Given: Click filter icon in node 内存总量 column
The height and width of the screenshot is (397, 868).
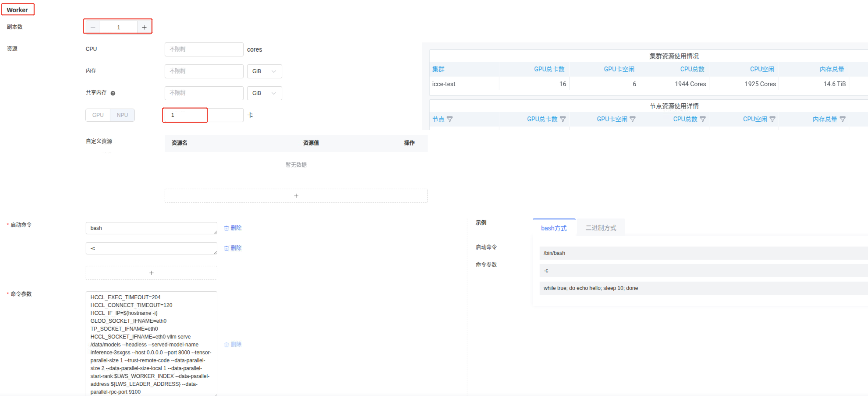Looking at the screenshot, I should 842,119.
